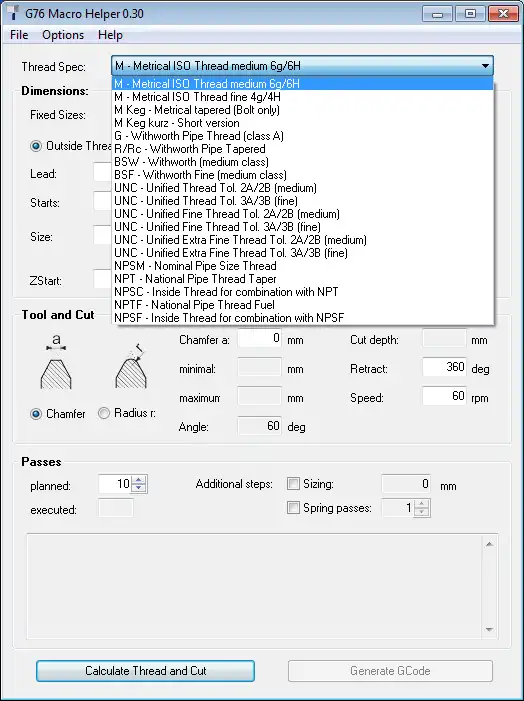
Task: Click the radius tool tip diagram
Action: point(131,366)
